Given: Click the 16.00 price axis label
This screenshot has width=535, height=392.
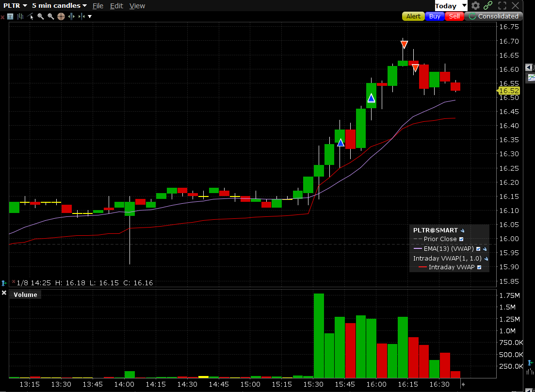Looking at the screenshot, I should click(509, 239).
